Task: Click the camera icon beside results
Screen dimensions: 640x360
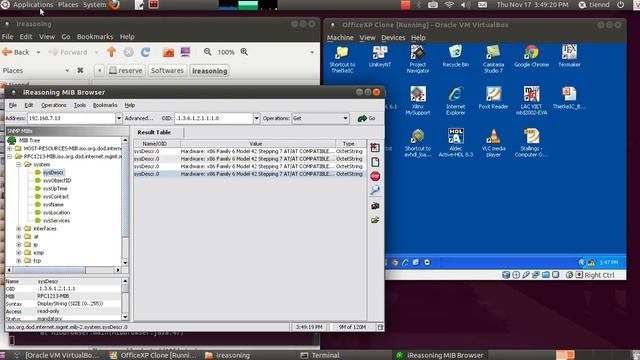Action: tap(375, 206)
